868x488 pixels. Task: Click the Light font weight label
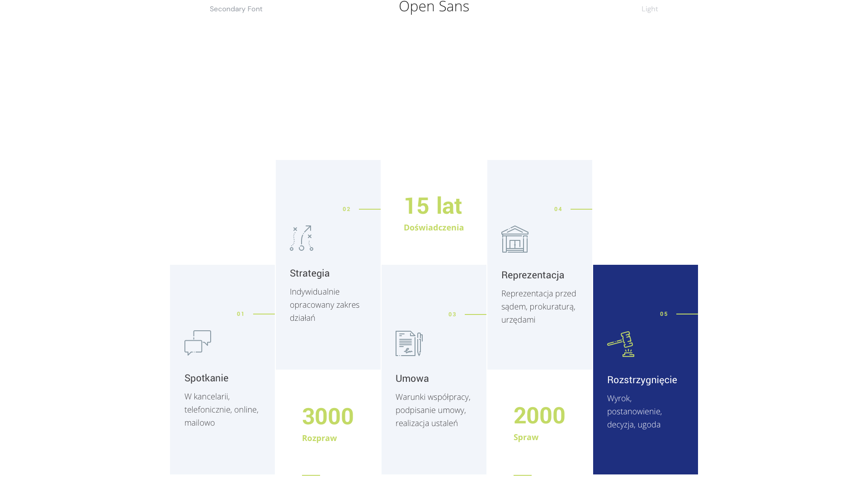650,9
